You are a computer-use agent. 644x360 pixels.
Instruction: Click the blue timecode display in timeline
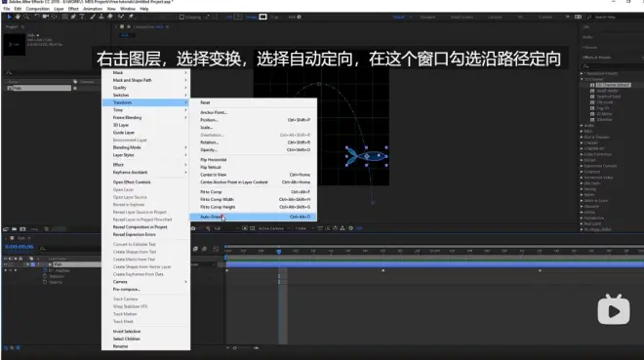pyautogui.click(x=19, y=247)
